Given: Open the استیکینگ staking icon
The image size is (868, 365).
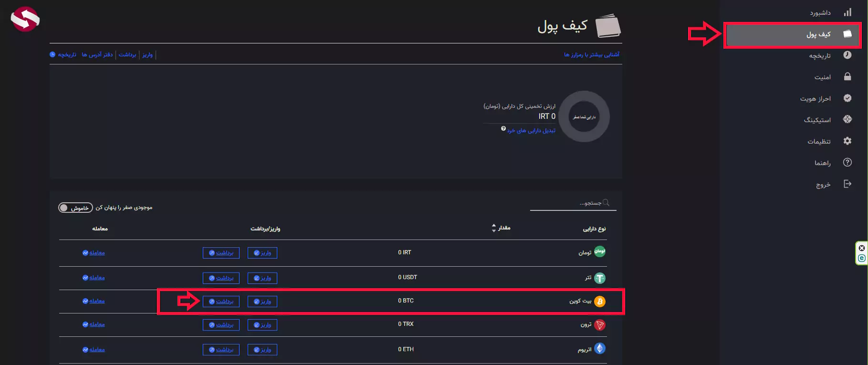Looking at the screenshot, I should tap(847, 119).
